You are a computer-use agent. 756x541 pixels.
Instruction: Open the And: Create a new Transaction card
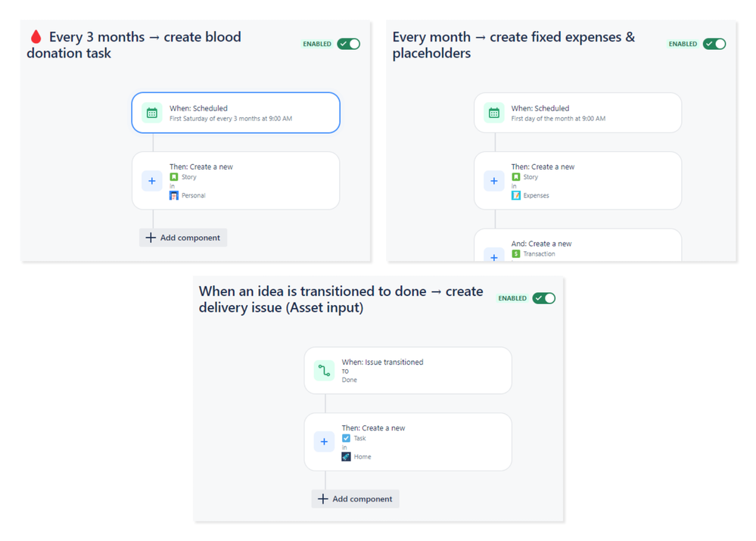pos(577,245)
